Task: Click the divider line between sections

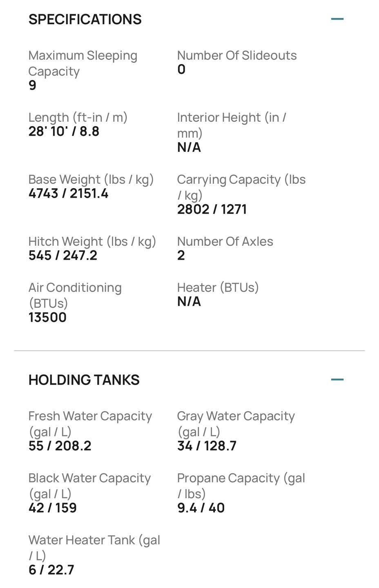Action: click(189, 350)
